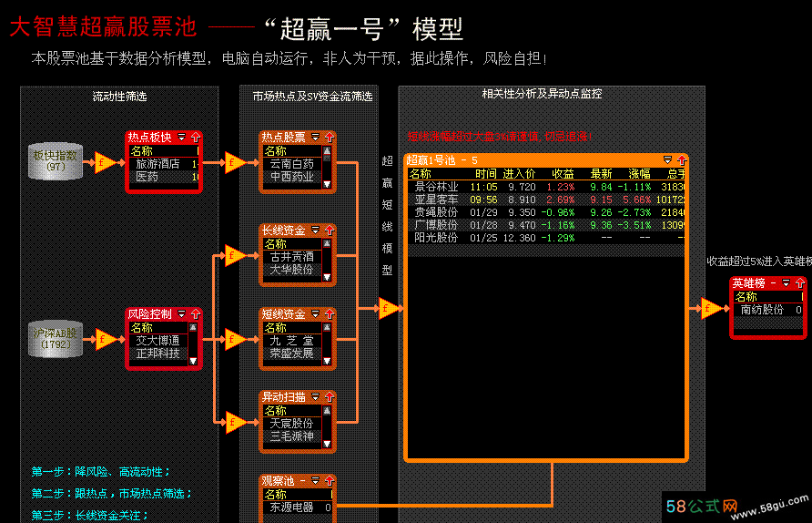Screen dimensions: 812x523
Task: Click the red up-arrow of 热点板块 panel
Action: (196, 138)
